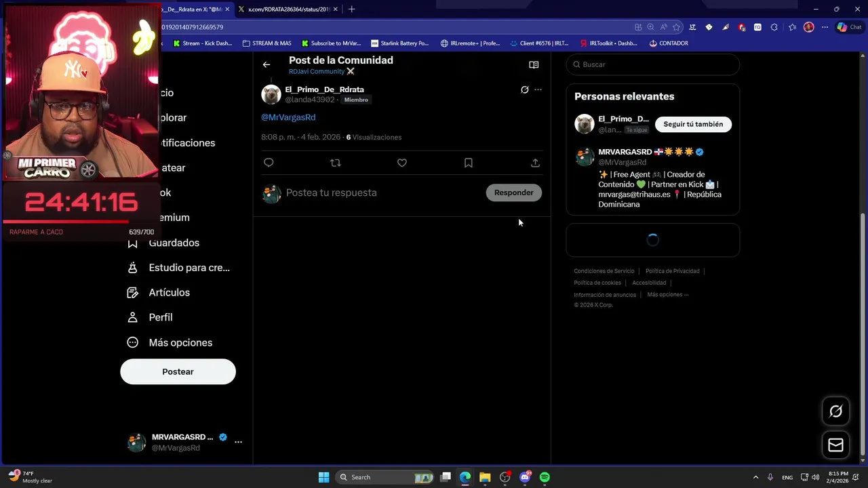Click Política de Privacidad footer link
Viewport: 868px width, 488px height.
672,271
